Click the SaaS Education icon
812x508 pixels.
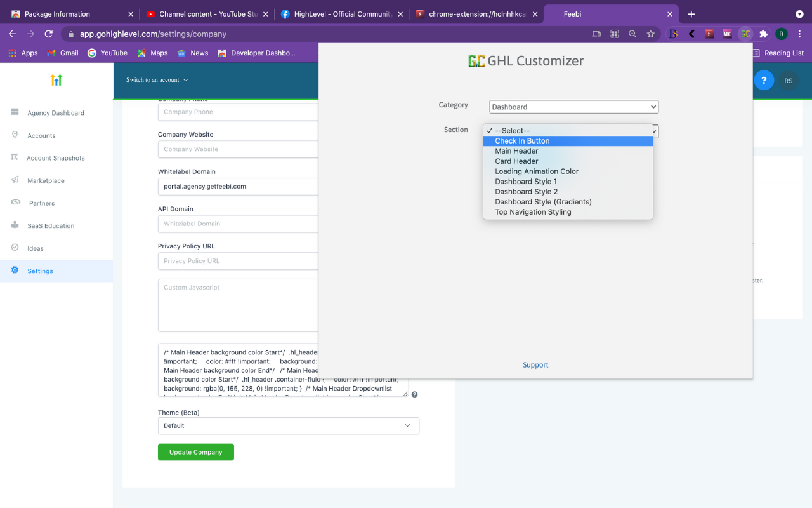(14, 225)
